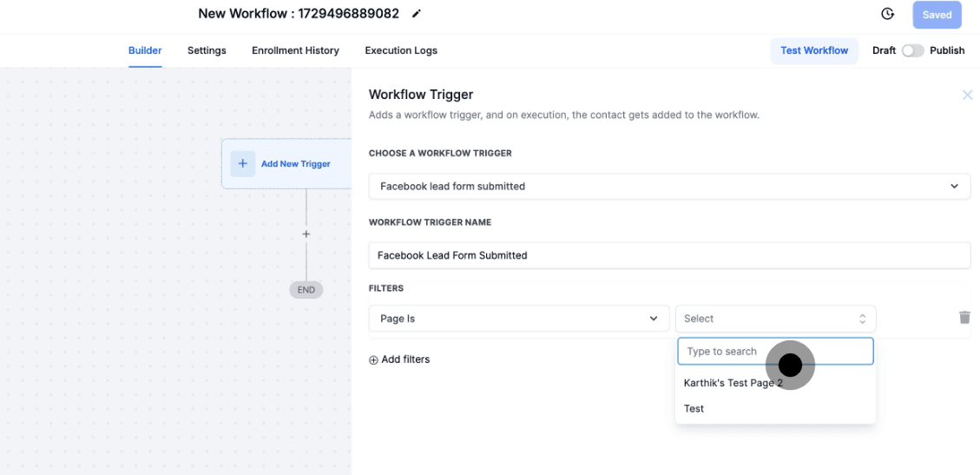Screen dimensions: 980x475
Task: Toggle the Draft/Publish switch
Action: 912,50
